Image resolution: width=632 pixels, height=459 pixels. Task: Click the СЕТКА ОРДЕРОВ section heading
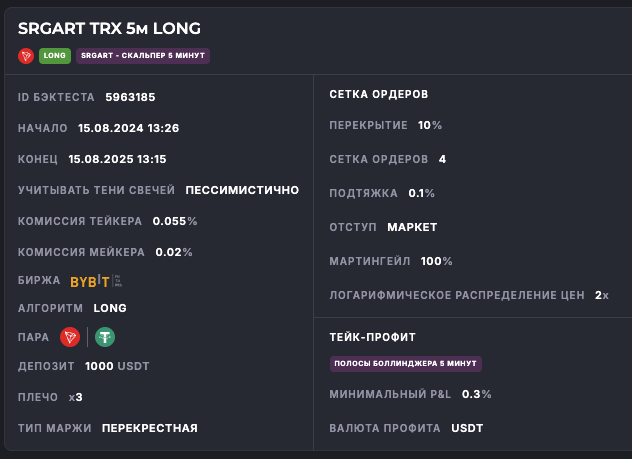click(x=379, y=94)
